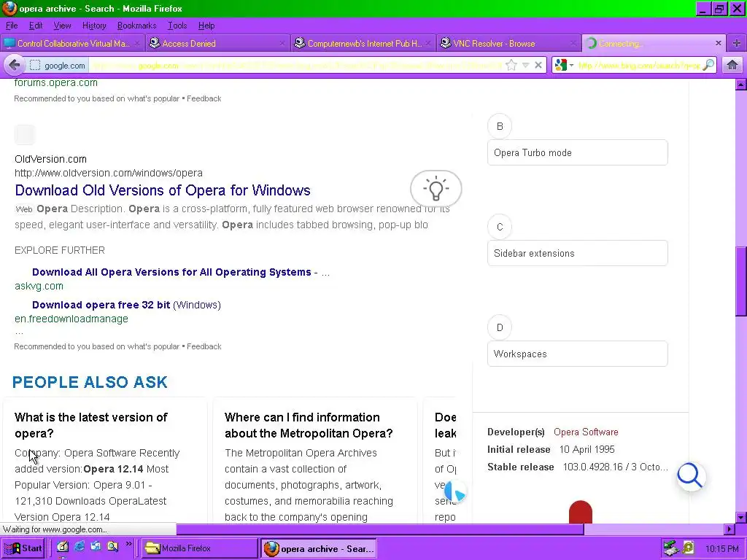The height and width of the screenshot is (560, 747).
Task: Open the History menu
Action: (94, 26)
